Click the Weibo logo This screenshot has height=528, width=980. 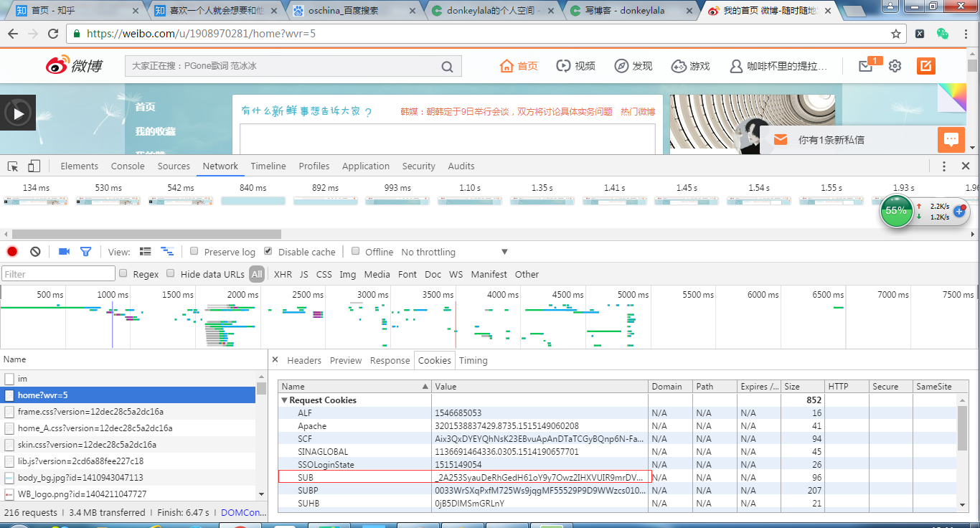tap(75, 65)
